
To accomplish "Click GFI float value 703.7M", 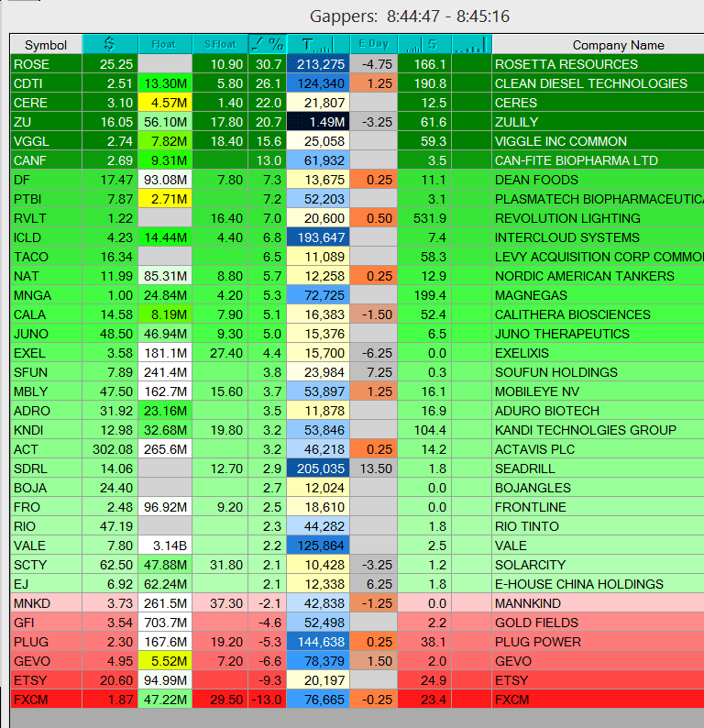I will [x=165, y=623].
